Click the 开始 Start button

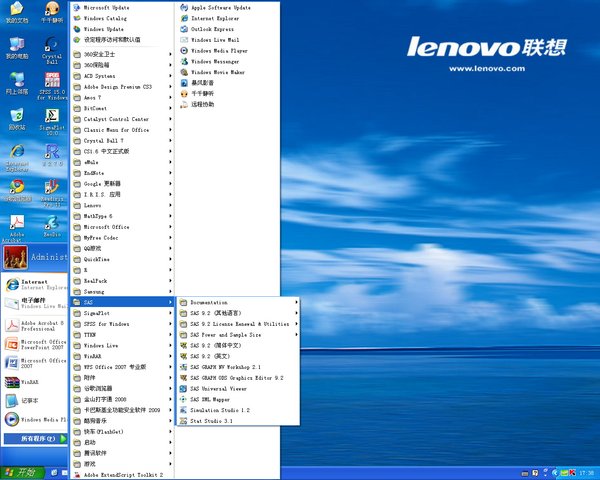coord(22,473)
